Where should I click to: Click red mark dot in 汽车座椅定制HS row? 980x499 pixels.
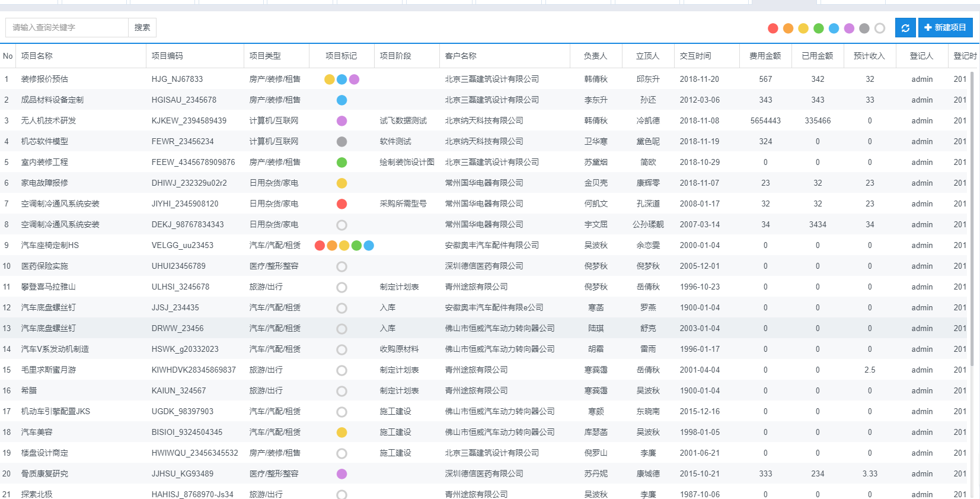pyautogui.click(x=320, y=246)
